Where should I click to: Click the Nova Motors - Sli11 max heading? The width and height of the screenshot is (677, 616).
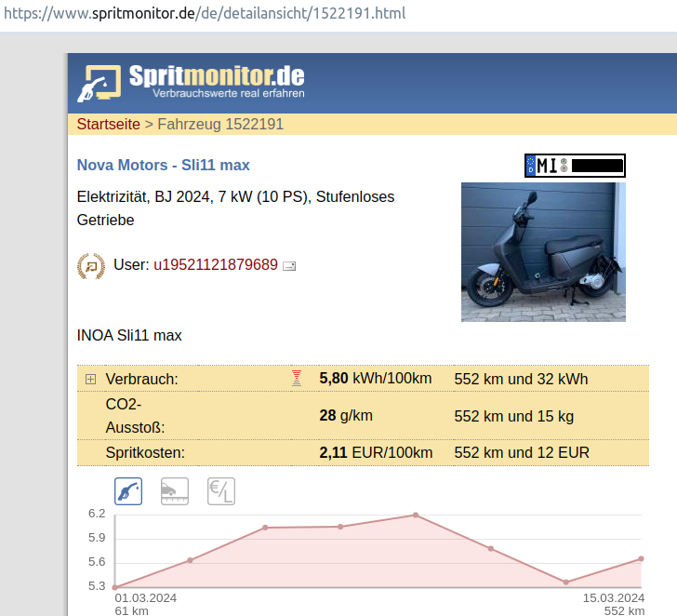click(x=163, y=166)
